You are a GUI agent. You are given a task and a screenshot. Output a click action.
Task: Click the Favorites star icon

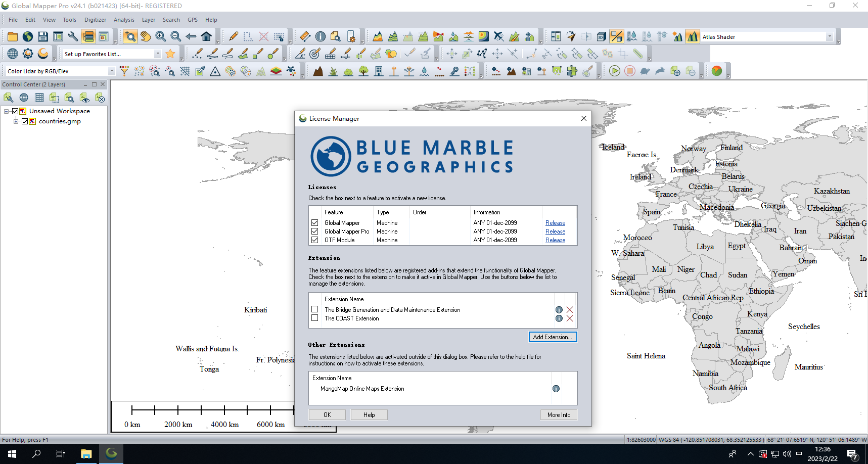(170, 54)
